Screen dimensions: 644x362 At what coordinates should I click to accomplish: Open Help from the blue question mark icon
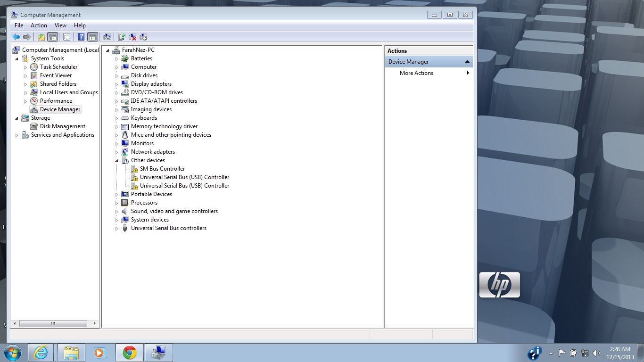(x=81, y=37)
